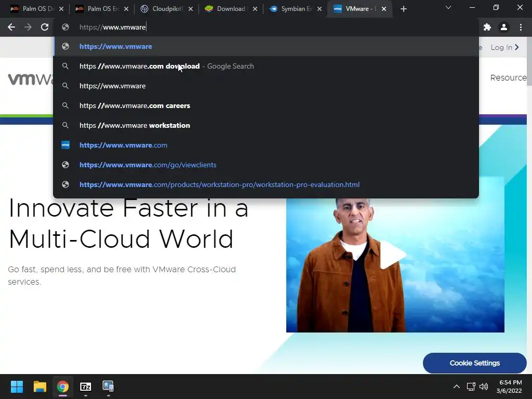The image size is (532, 399).
Task: Open the vmware.com/go/viewclients suggestion
Action: (x=266, y=165)
